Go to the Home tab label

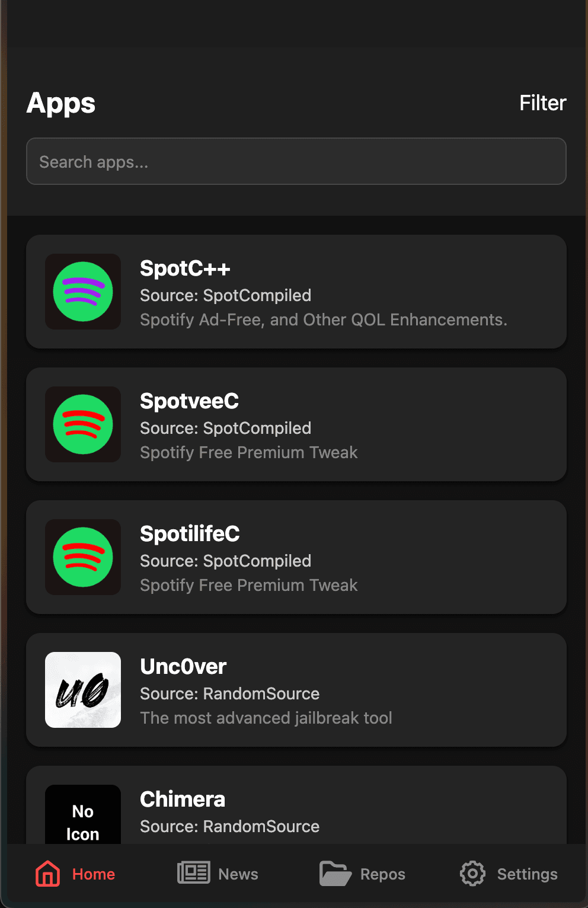[94, 874]
